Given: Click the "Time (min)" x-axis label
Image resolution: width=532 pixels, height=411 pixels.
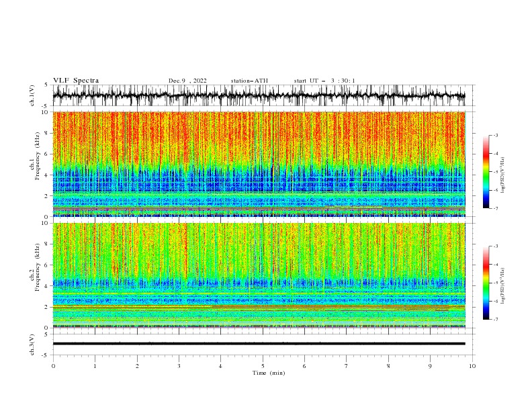Looking at the screenshot, I should coord(269,373).
